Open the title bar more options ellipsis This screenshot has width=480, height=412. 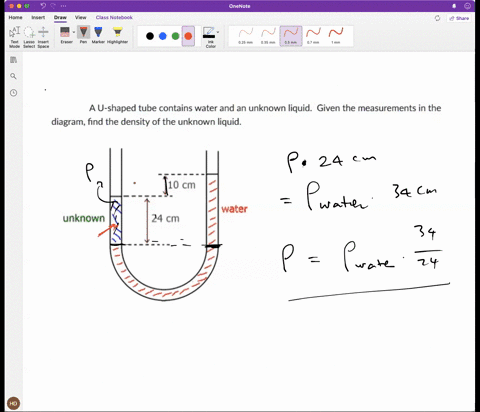63,6
